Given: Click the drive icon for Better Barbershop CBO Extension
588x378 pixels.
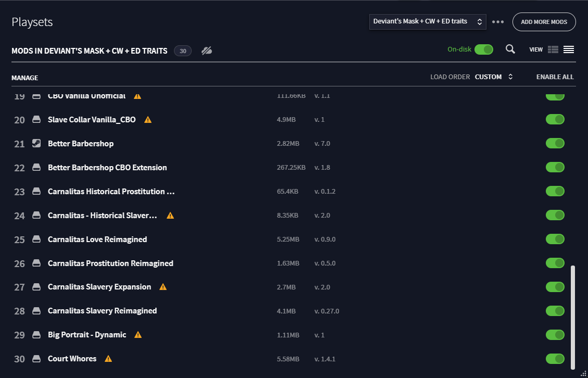Looking at the screenshot, I should (x=36, y=168).
